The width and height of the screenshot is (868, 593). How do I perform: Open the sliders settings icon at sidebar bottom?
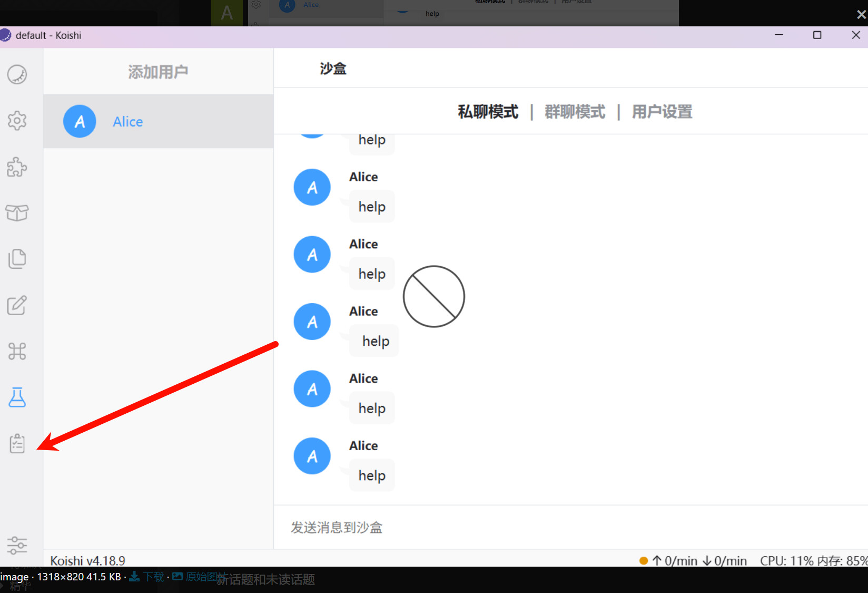tap(17, 545)
